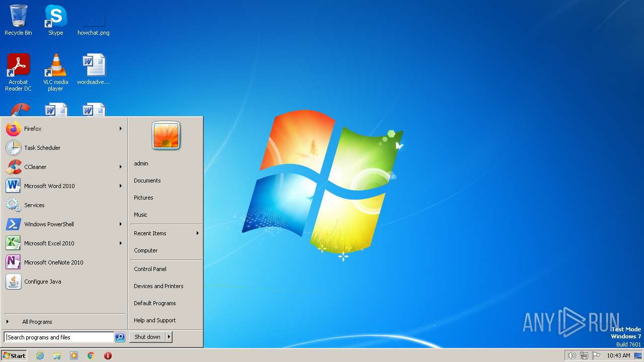Screen dimensions: 644x362
Task: Click the Search programs and files box
Action: coord(59,337)
